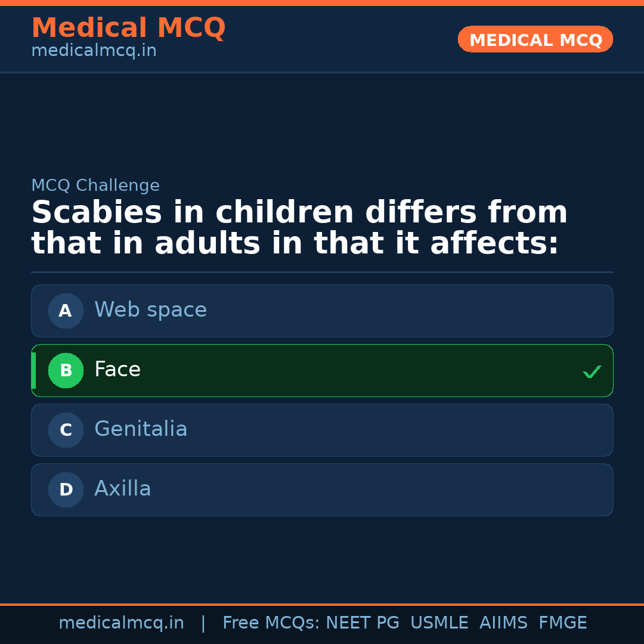Select the 'Axilla' answer text
Image resolution: width=644 pixels, height=644 pixels.
[x=123, y=489]
